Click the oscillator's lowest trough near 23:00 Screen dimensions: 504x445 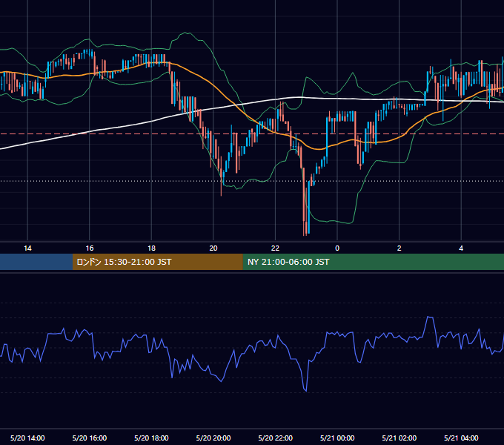[305, 390]
